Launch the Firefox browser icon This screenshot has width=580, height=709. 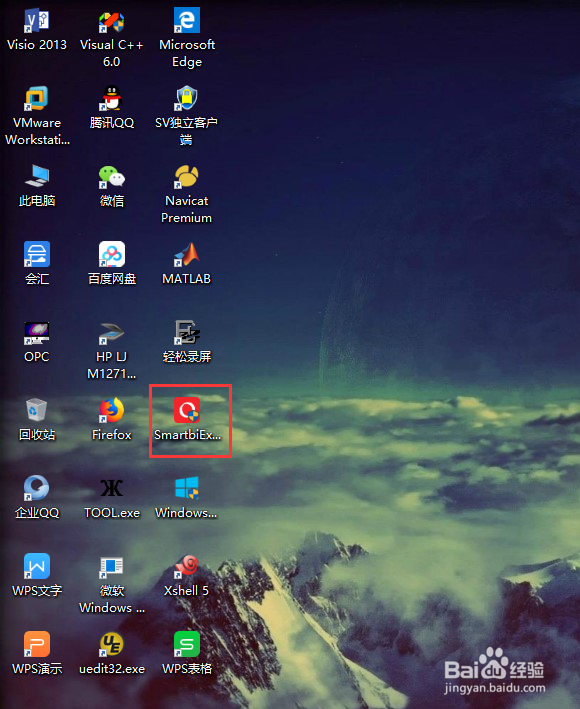point(112,410)
